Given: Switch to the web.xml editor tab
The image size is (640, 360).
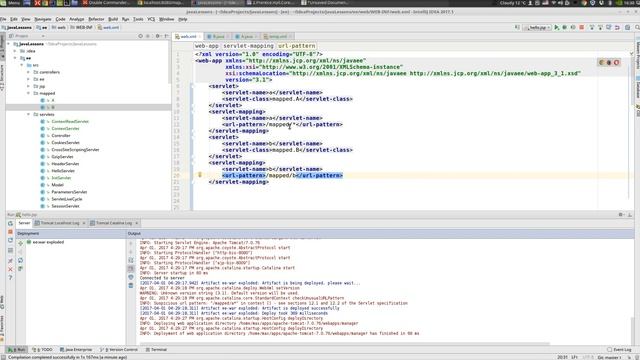Looking at the screenshot, I should tap(188, 36).
